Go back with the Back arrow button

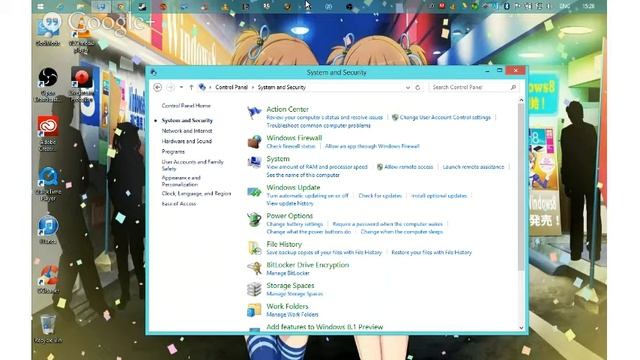tap(158, 87)
